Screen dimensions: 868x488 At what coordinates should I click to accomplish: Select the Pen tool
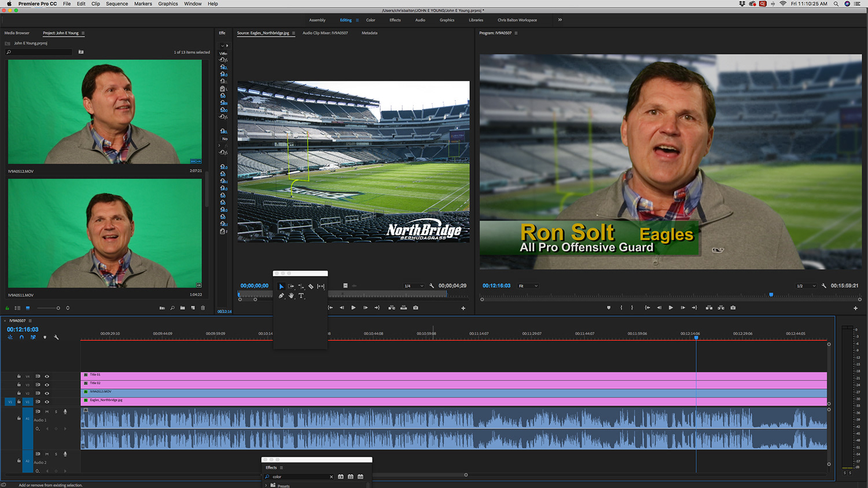[x=281, y=296]
